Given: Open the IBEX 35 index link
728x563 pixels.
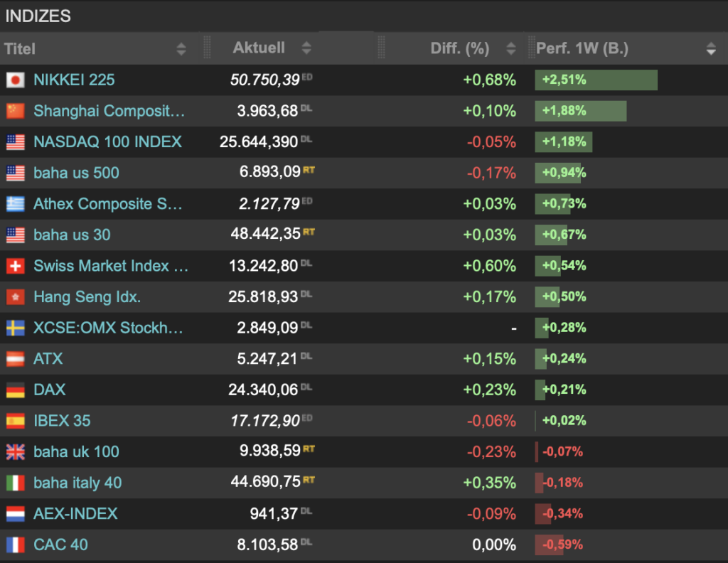Looking at the screenshot, I should click(x=62, y=420).
